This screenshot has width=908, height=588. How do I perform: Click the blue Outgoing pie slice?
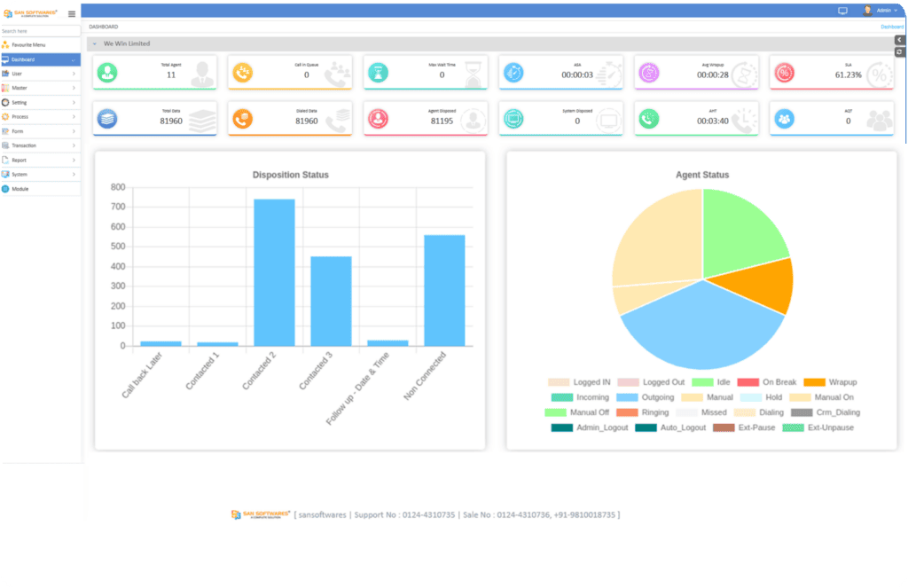(x=702, y=331)
